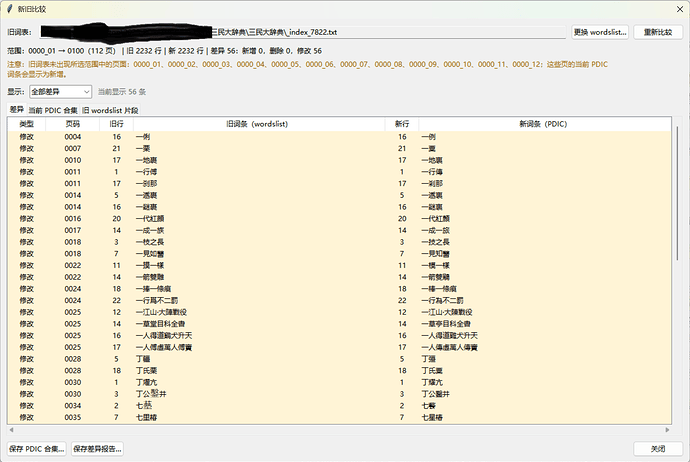
Task: Switch to the 差异 tab
Action: tap(17, 109)
